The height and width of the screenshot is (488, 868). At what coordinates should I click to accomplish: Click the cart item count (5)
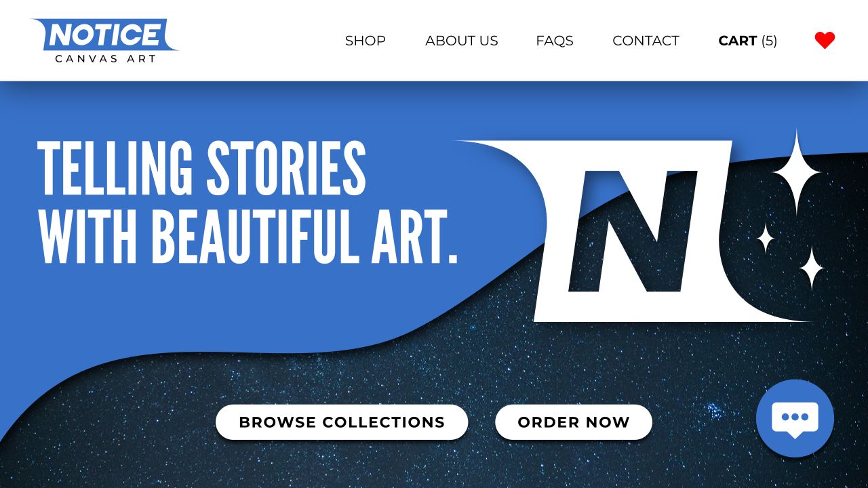(x=769, y=41)
